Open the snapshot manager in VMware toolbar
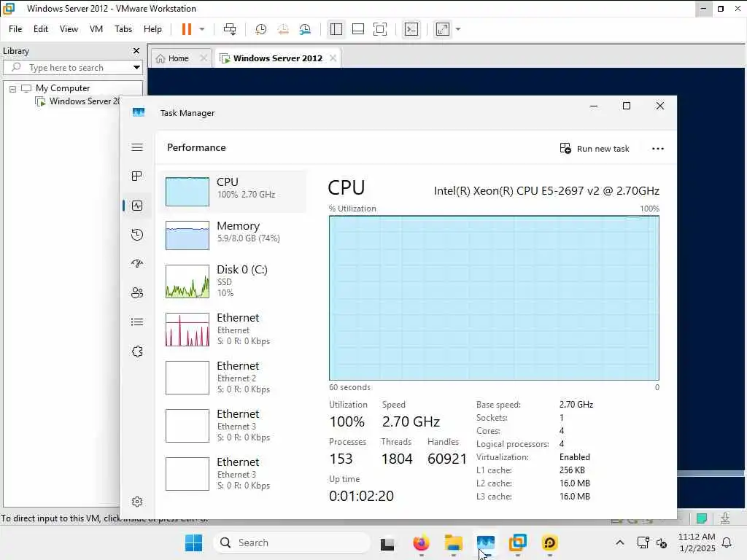The height and width of the screenshot is (560, 747). 305,29
